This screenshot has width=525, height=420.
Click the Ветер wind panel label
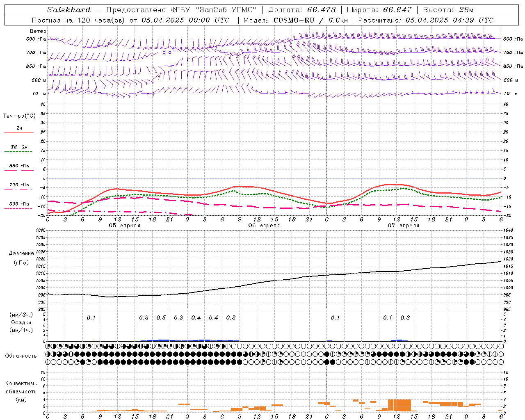point(38,31)
